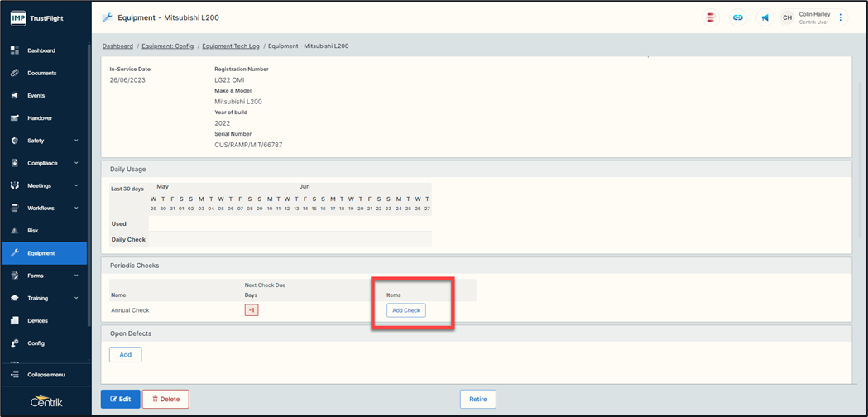Click the Config gears icon
The image size is (868, 417).
pos(15,343)
